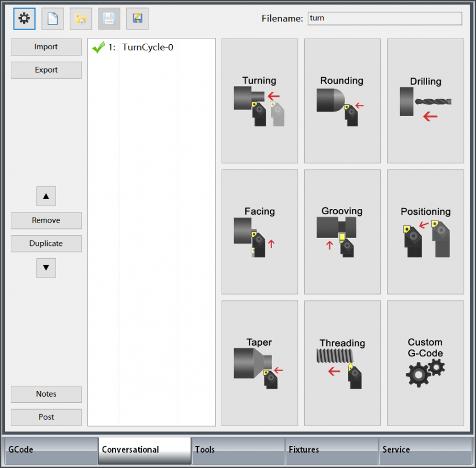
Task: Create a new file with page icon
Action: click(x=53, y=19)
